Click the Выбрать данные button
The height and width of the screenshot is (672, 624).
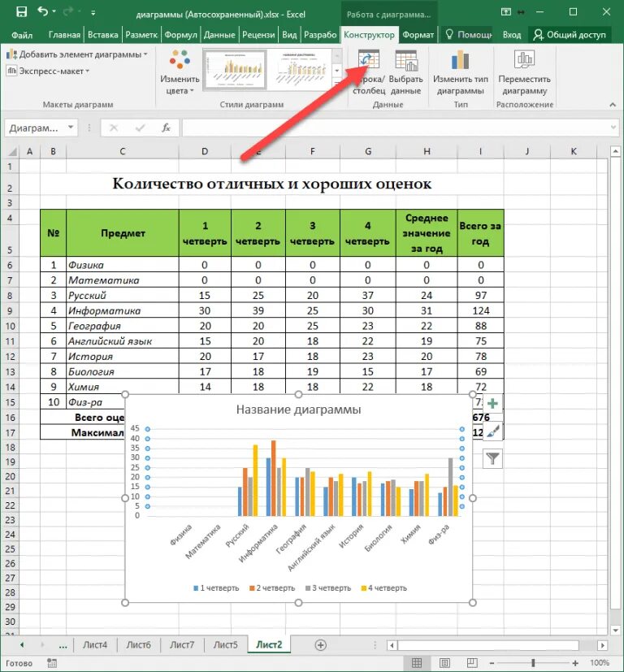click(x=405, y=72)
